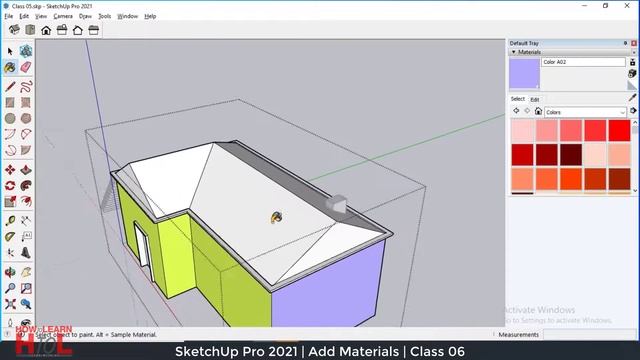This screenshot has height=360, width=640.
Task: Choose the Follow Me tool
Action: pos(26,186)
